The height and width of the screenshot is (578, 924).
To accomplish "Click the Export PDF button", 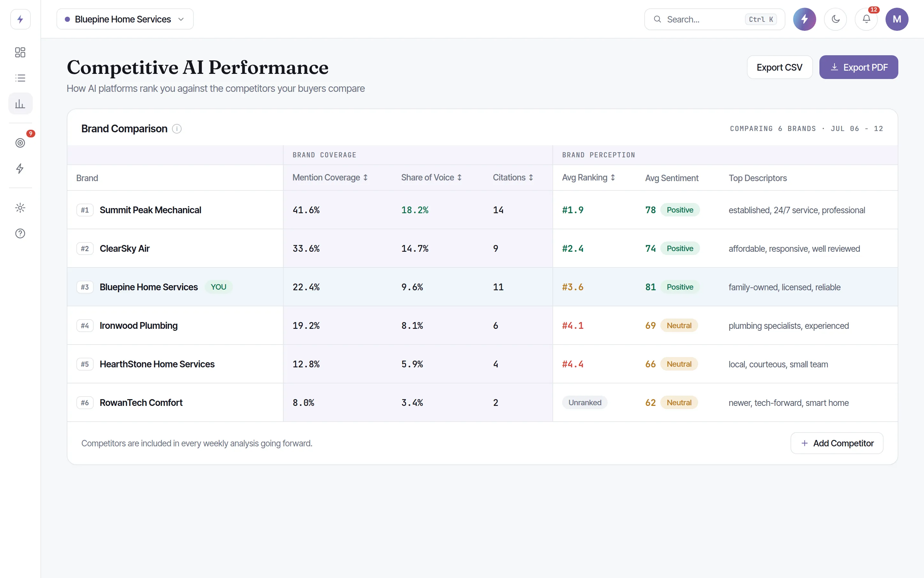I will 859,67.
